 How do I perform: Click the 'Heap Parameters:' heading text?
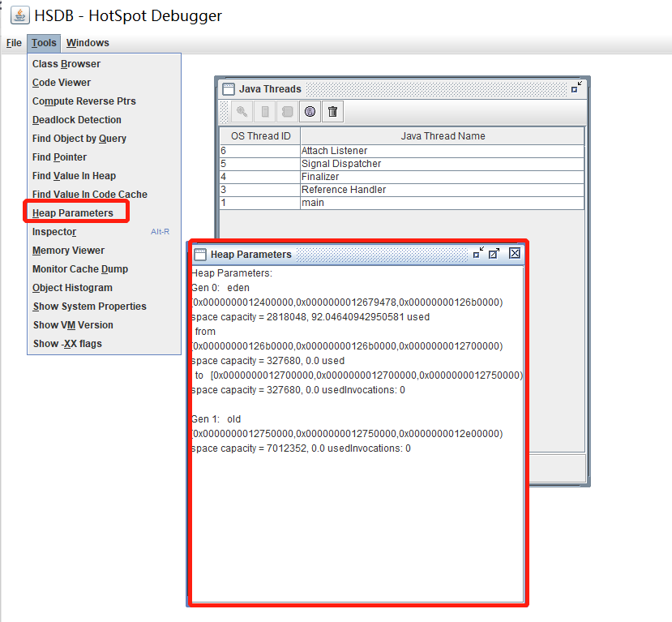pos(232,273)
